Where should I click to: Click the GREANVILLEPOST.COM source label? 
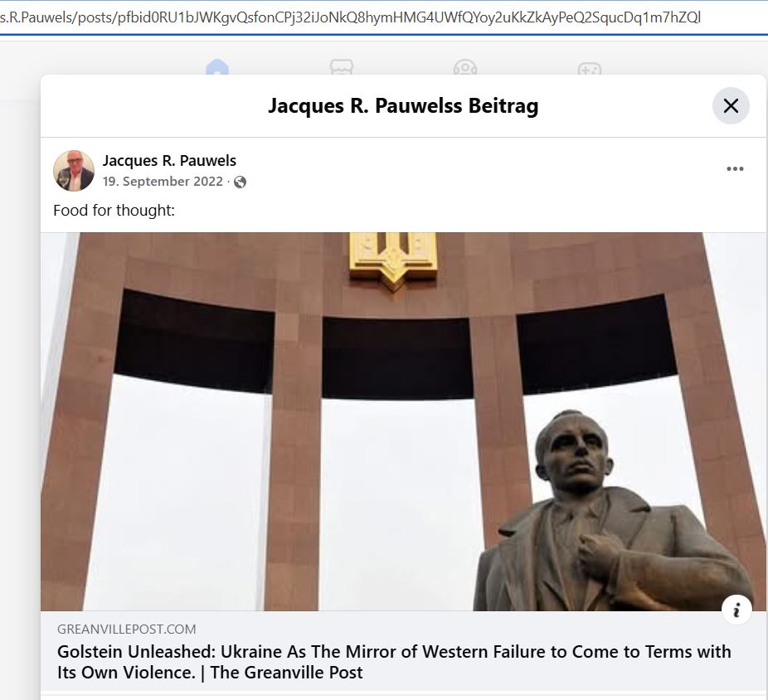click(126, 629)
